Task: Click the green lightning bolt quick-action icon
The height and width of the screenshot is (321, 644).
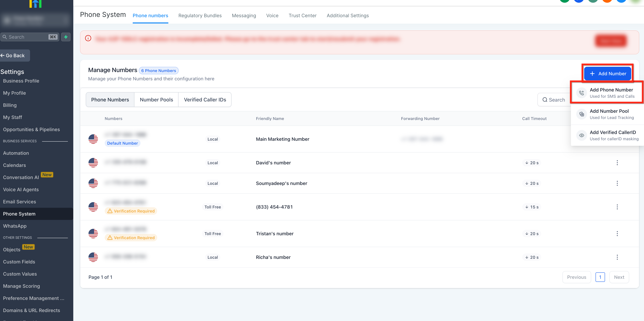Action: [66, 37]
